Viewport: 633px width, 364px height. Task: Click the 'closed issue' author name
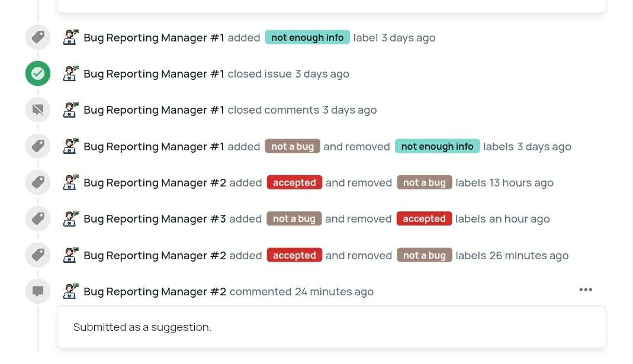154,74
